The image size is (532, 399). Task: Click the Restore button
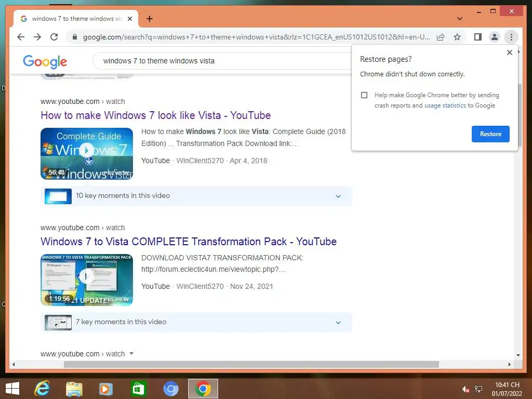[490, 134]
